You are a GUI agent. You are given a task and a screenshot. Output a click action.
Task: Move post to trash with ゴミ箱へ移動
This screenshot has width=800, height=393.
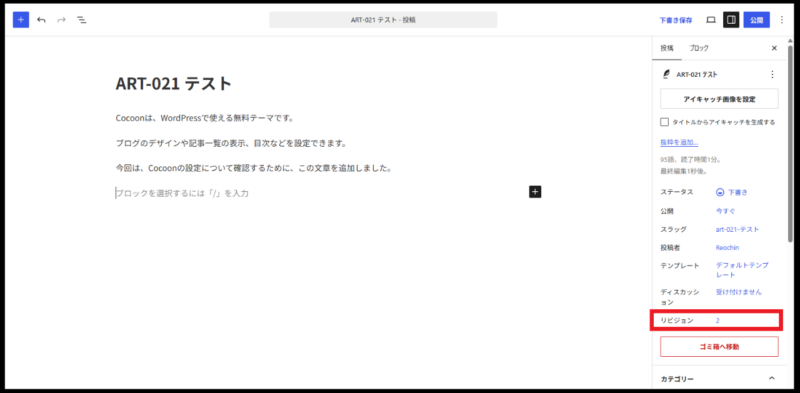tap(719, 346)
